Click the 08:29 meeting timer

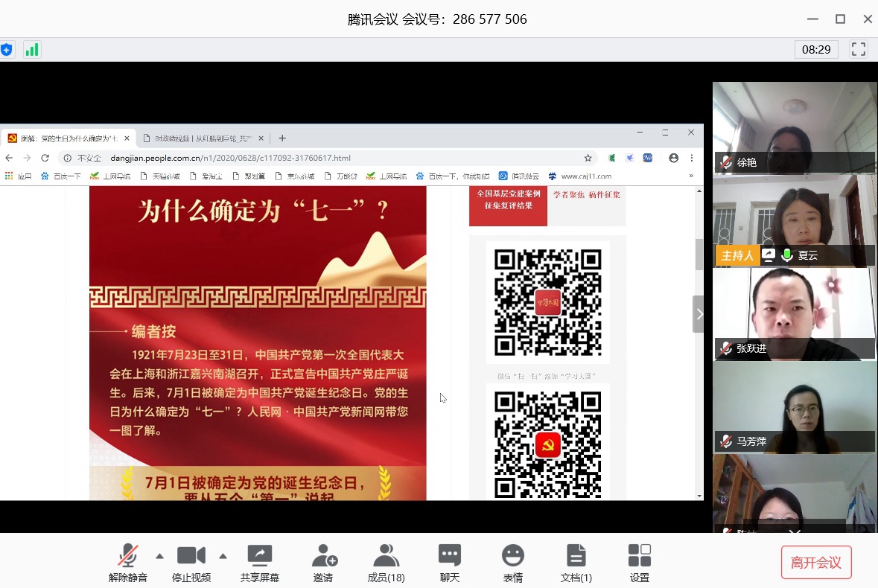click(816, 49)
